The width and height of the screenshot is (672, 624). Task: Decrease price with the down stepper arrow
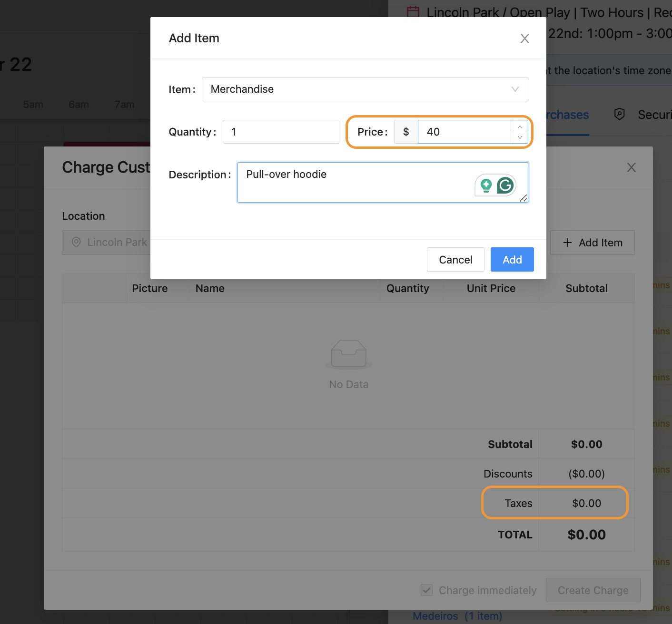pyautogui.click(x=520, y=137)
